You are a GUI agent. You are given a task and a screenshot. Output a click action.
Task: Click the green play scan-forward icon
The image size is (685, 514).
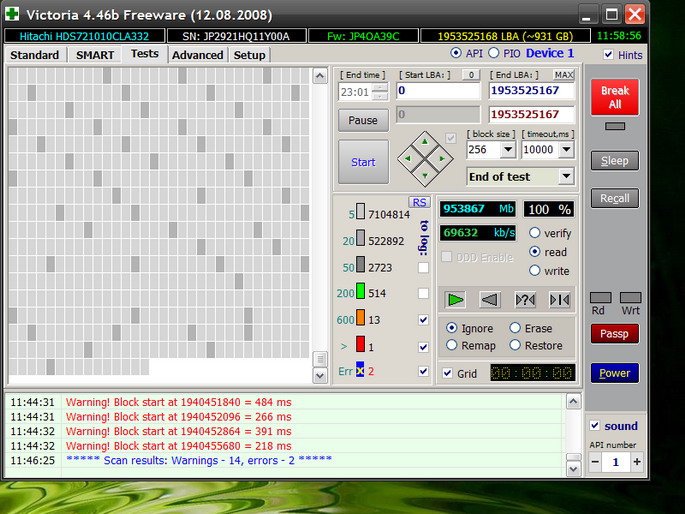click(x=455, y=300)
